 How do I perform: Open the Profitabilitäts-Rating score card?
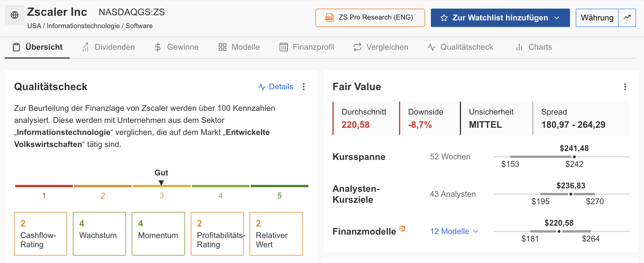217,234
